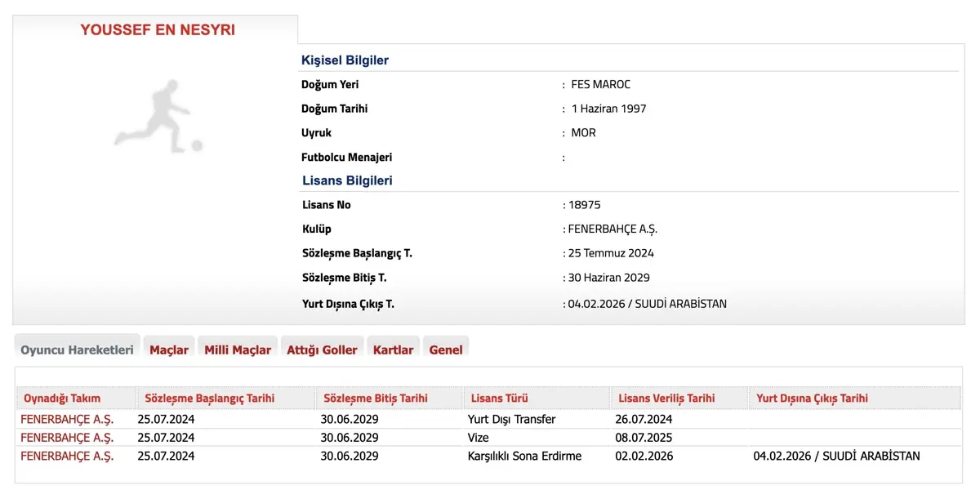
Task: Click the Youssef En Nesyri name heading
Action: click(158, 30)
